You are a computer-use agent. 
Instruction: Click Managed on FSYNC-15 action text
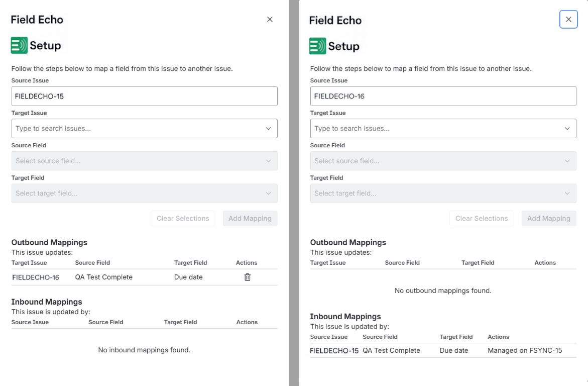525,350
